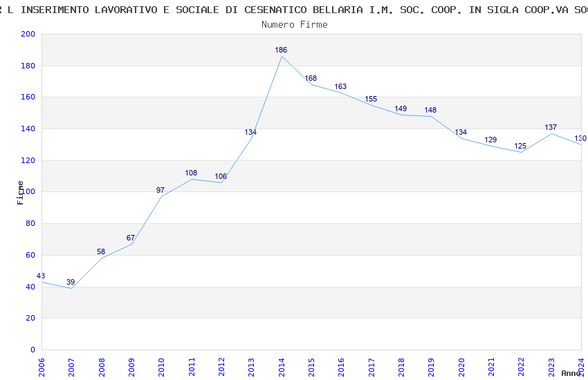Viewport: 588px width, 380px height.
Task: Select the x-axis year label 2019
Action: coord(432,368)
